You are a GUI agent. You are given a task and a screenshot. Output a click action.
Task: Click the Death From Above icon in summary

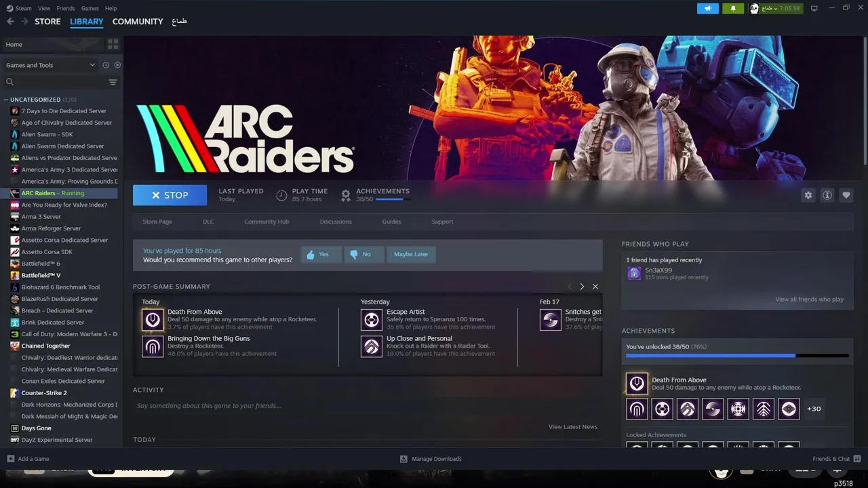pyautogui.click(x=153, y=319)
